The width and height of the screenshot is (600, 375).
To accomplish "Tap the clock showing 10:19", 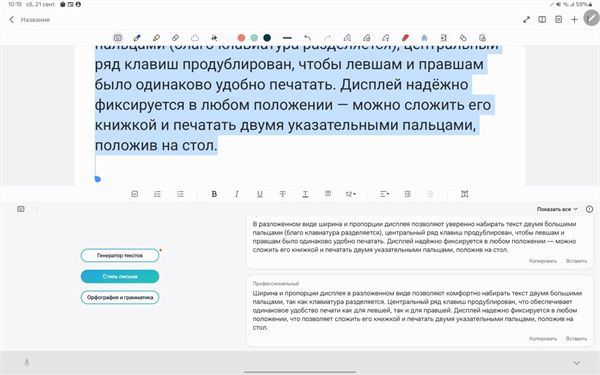I will tap(15, 4).
